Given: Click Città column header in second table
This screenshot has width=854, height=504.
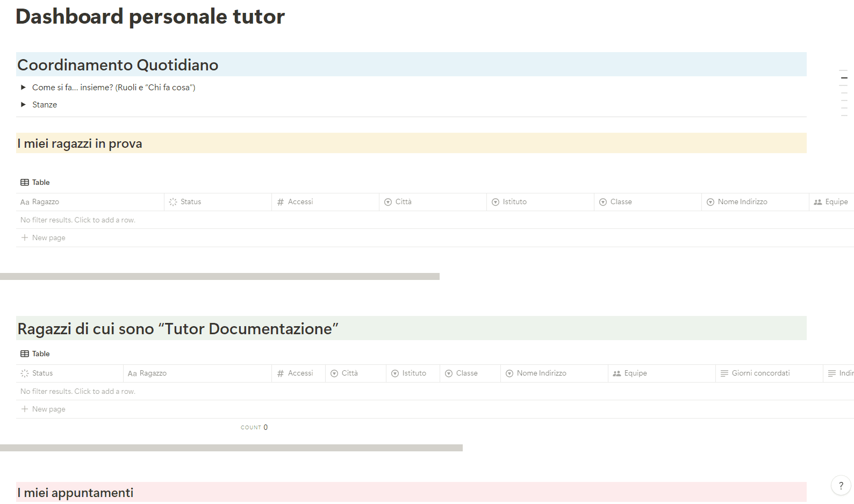Looking at the screenshot, I should (356, 373).
